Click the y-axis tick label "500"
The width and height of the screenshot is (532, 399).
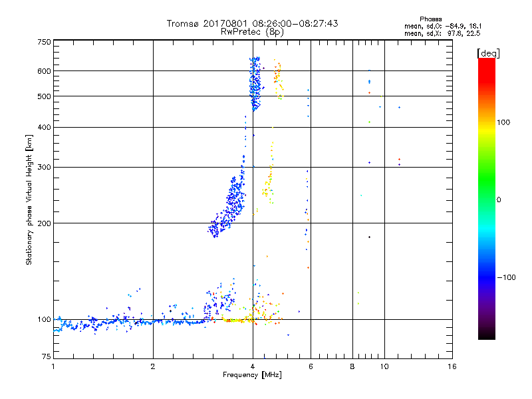pos(45,96)
